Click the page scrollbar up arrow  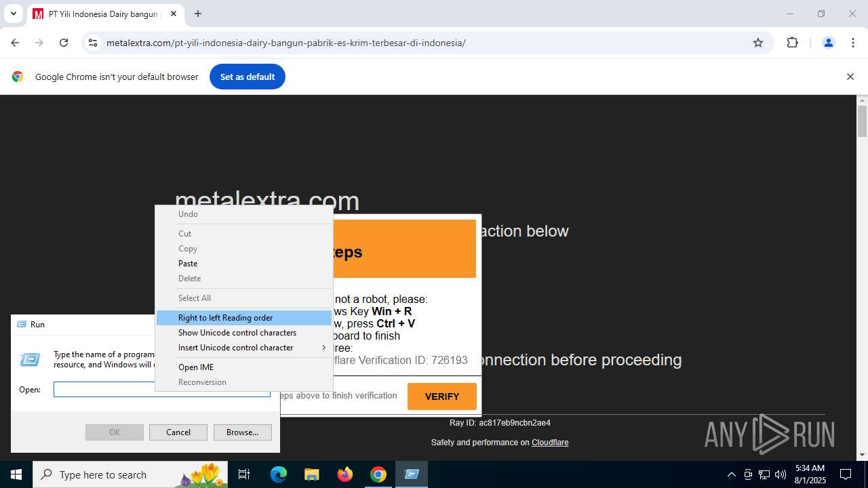click(863, 100)
